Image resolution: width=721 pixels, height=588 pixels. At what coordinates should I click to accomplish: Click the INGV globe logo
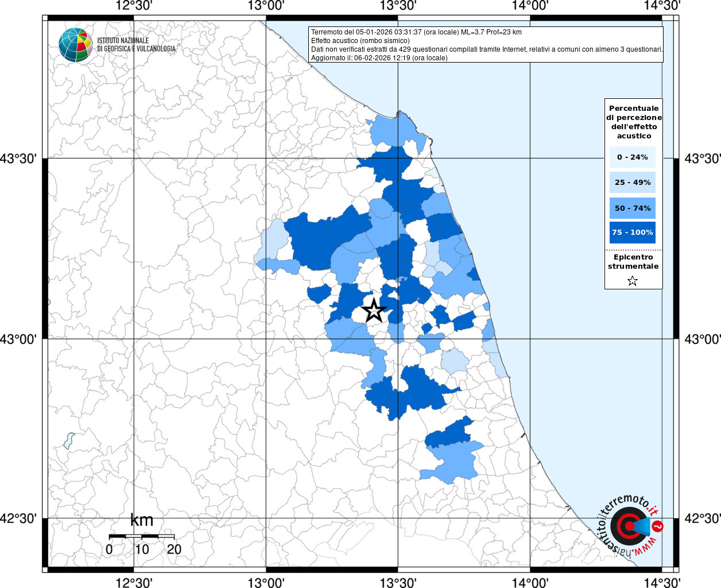76,44
